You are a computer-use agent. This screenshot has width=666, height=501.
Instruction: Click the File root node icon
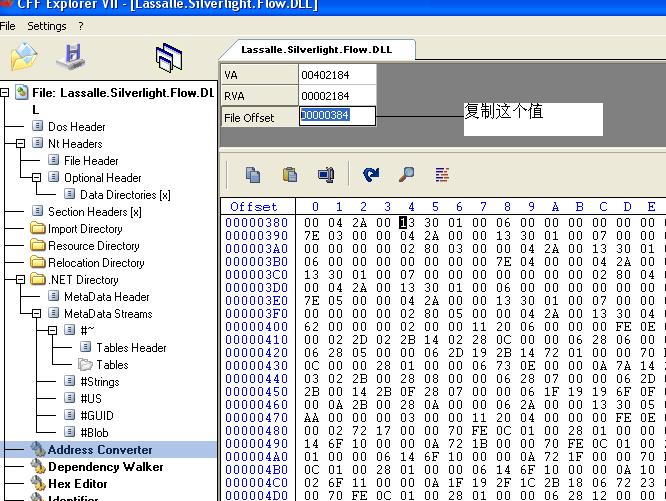coord(22,92)
